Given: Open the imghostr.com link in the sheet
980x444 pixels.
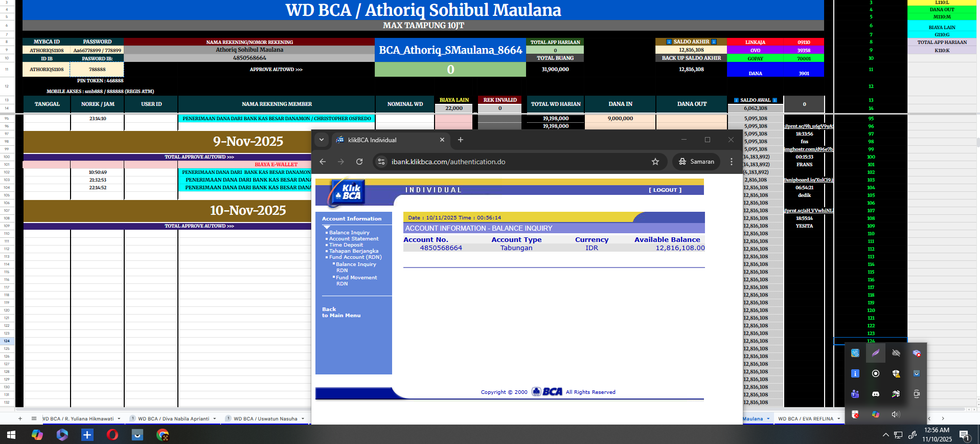Looking at the screenshot, I should point(808,149).
